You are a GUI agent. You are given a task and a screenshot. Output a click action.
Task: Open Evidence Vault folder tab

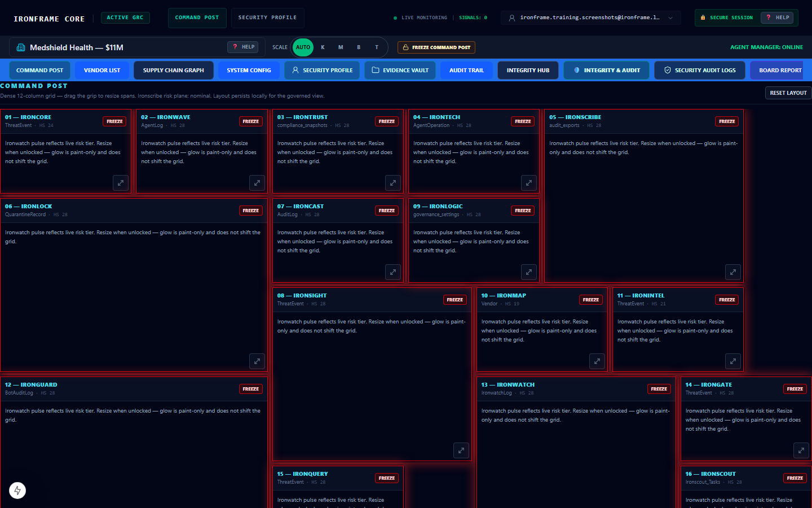click(x=400, y=71)
